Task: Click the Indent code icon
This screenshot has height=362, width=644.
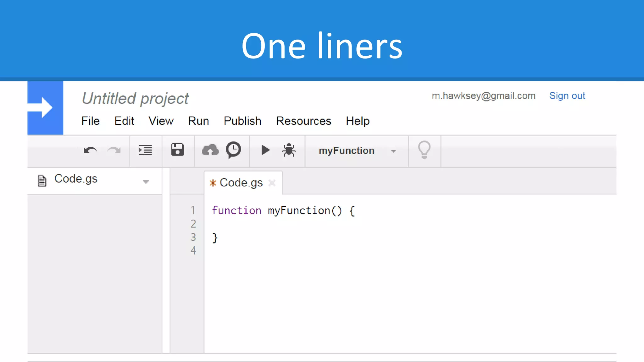Action: (x=146, y=150)
